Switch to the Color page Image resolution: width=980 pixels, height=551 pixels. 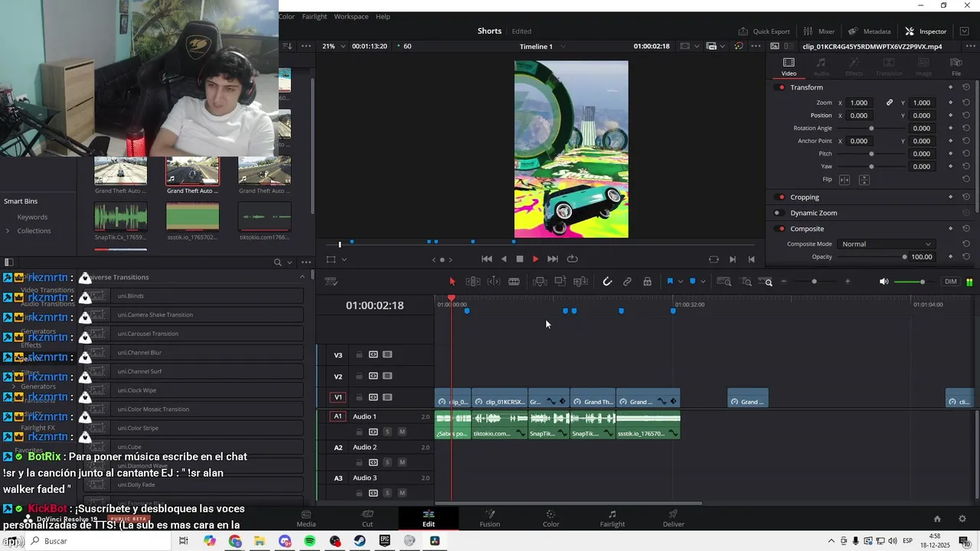pyautogui.click(x=550, y=518)
